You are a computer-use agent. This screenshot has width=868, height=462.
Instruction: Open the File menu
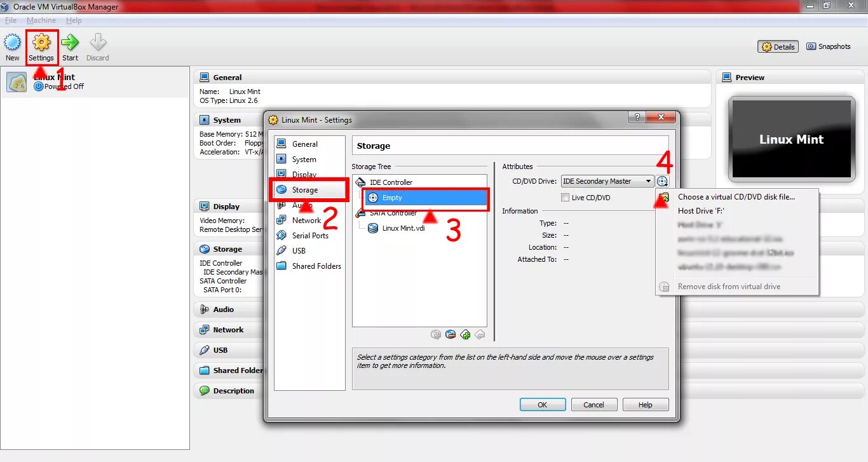click(11, 20)
